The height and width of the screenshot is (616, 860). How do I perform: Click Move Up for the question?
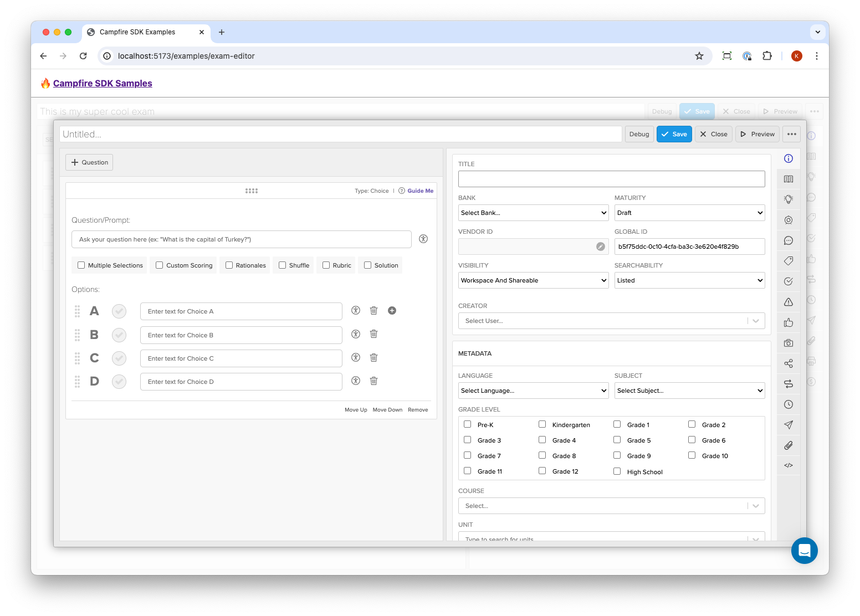(x=356, y=410)
